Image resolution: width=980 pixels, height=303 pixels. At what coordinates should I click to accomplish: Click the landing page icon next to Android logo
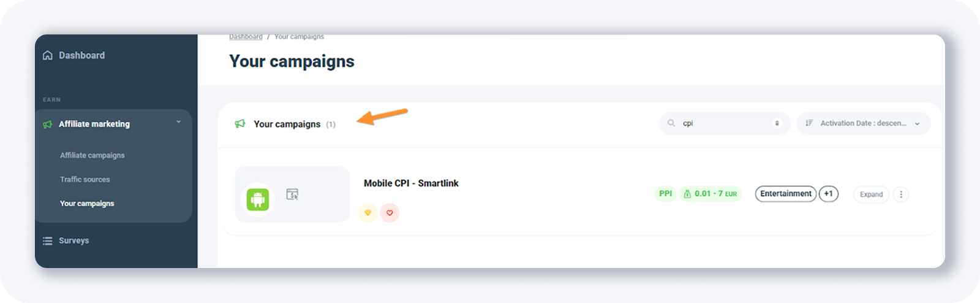[292, 194]
